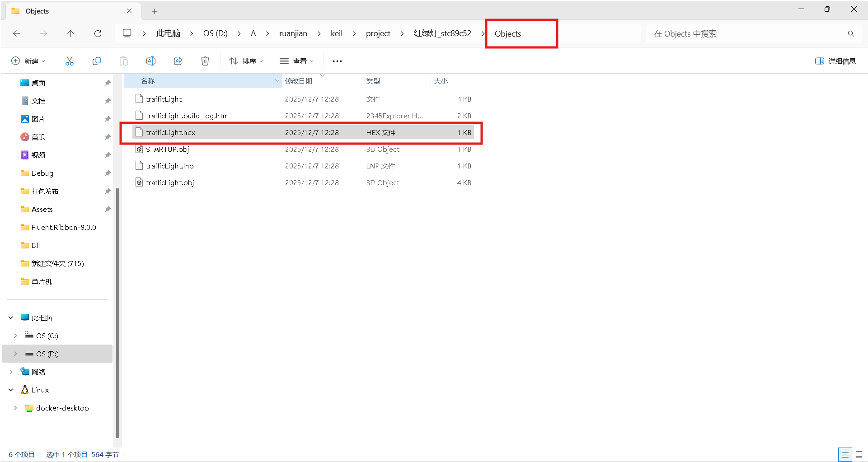This screenshot has width=868, height=462.
Task: Click the pin icon next to 桌面
Action: click(108, 83)
